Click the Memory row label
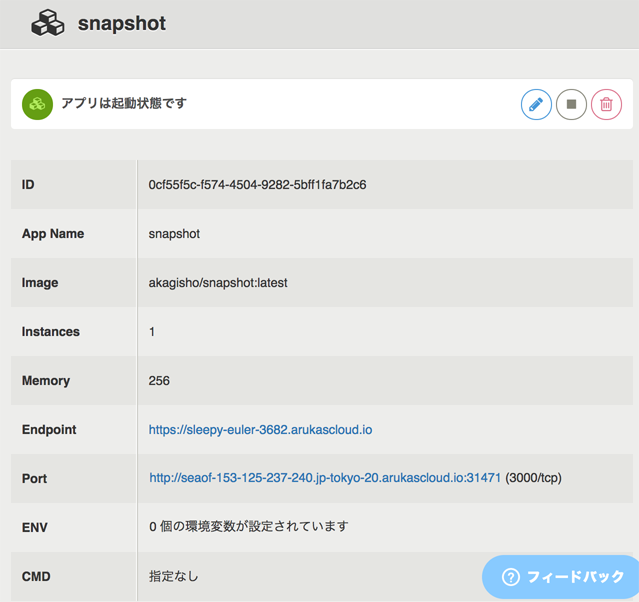Image resolution: width=639 pixels, height=602 pixels. tap(46, 381)
